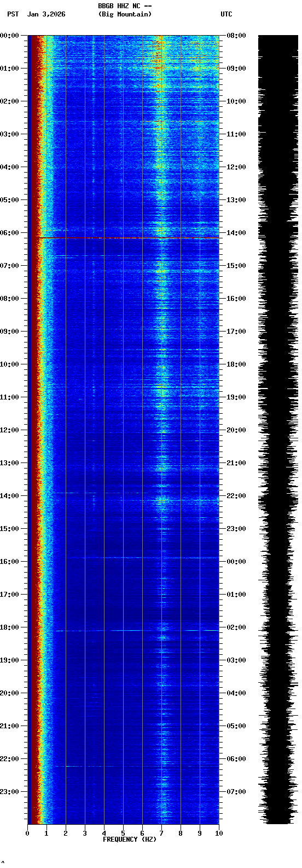Viewport: 302px width, 868px height.
Task: Click the frequency axis tick label 7
Action: (x=161, y=833)
